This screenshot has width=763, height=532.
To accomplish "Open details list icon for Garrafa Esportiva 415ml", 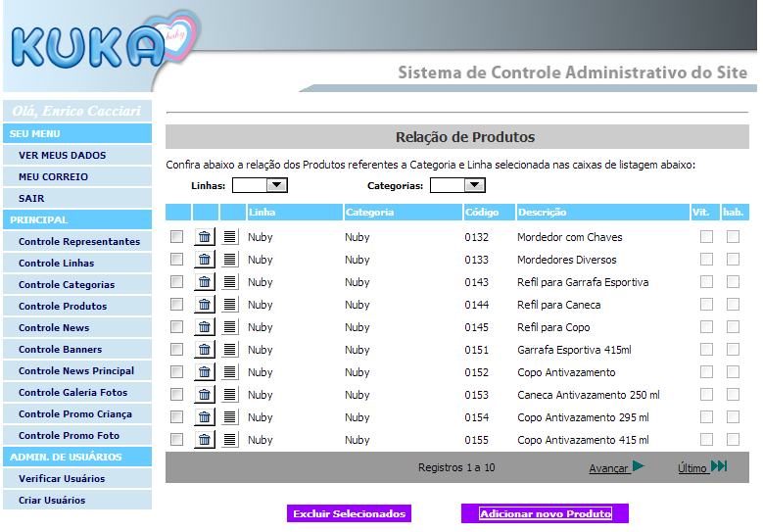I will pos(229,350).
